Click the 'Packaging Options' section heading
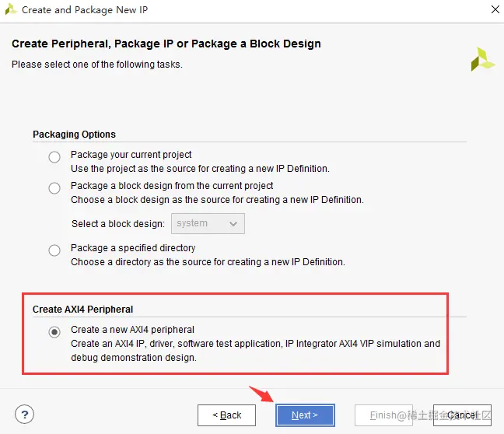The height and width of the screenshot is (434, 504). pos(74,135)
